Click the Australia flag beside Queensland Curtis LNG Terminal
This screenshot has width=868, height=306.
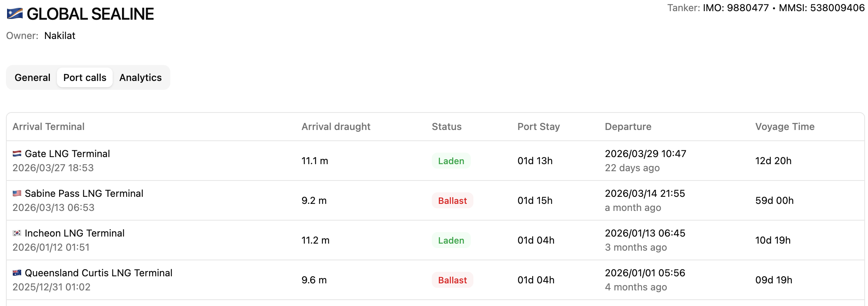[x=17, y=273]
